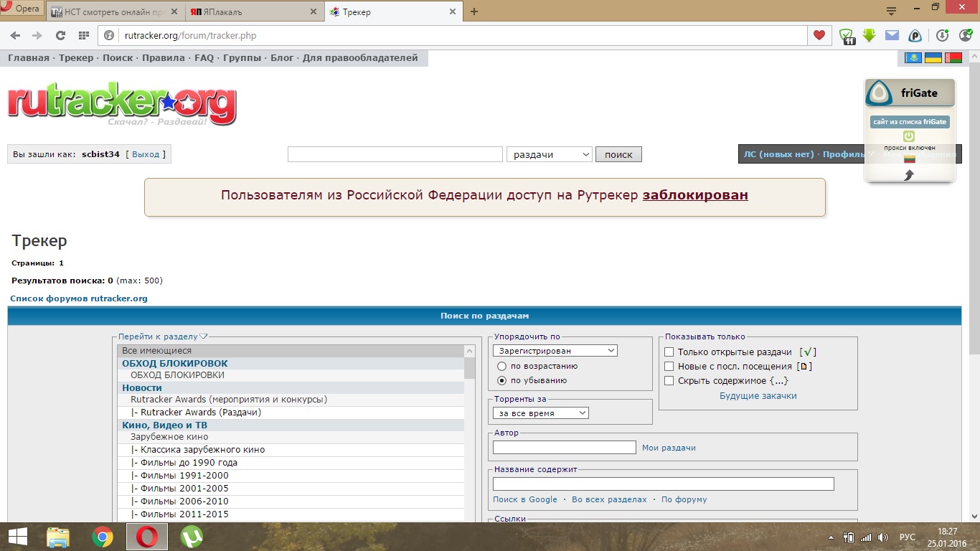
Task: Open 'Будущие закачки' link
Action: [x=758, y=396]
